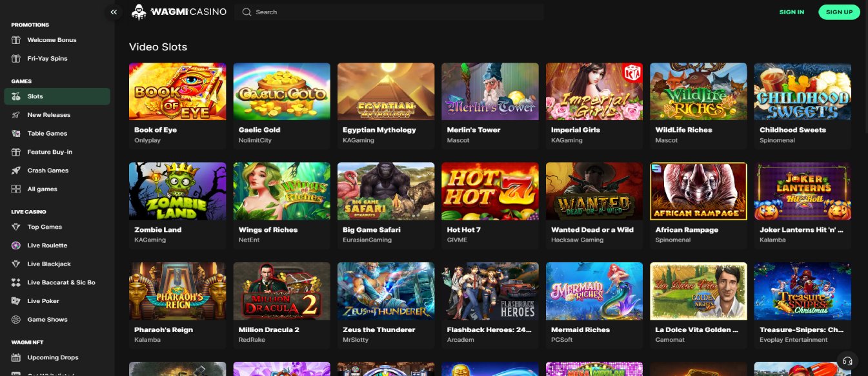Go to Upcoming Drops under WAGMI NFT
The image size is (868, 376).
pyautogui.click(x=53, y=357)
